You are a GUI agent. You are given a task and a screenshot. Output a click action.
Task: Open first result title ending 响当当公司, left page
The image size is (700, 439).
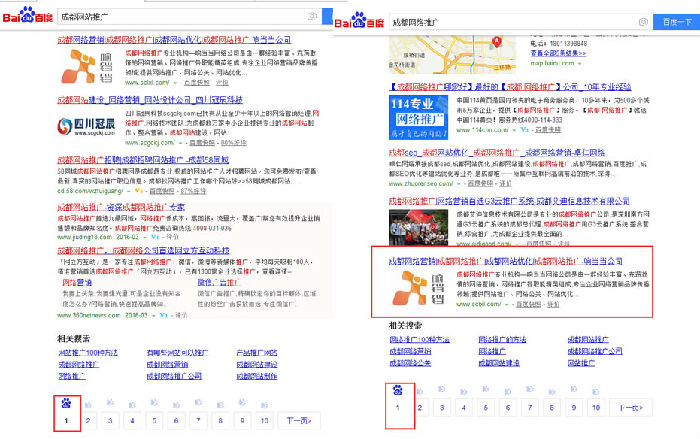click(174, 40)
